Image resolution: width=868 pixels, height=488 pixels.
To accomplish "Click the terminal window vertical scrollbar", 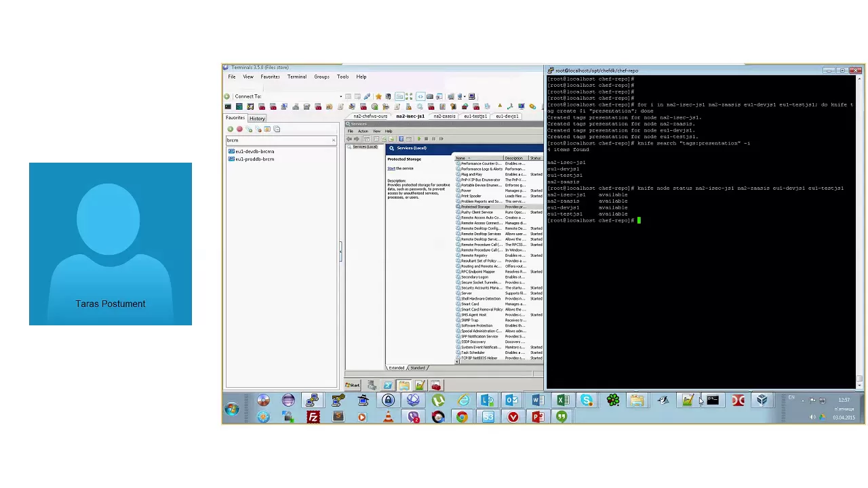I will point(860,230).
